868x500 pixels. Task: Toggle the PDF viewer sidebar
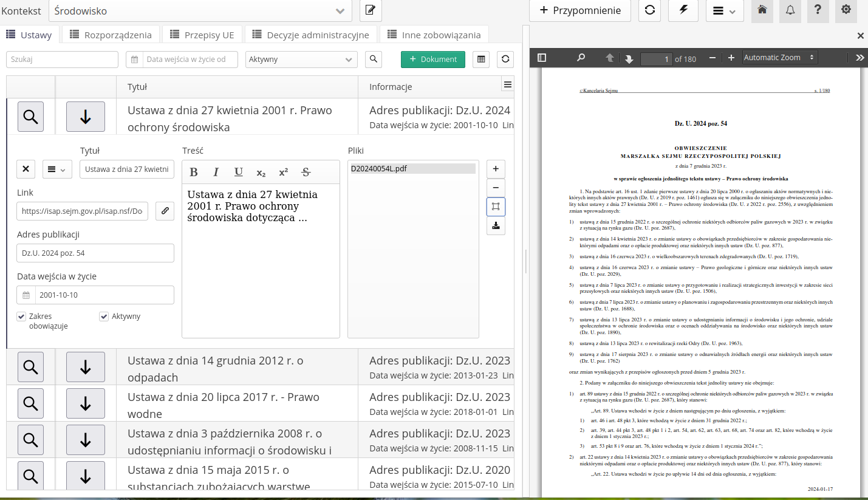(x=542, y=58)
